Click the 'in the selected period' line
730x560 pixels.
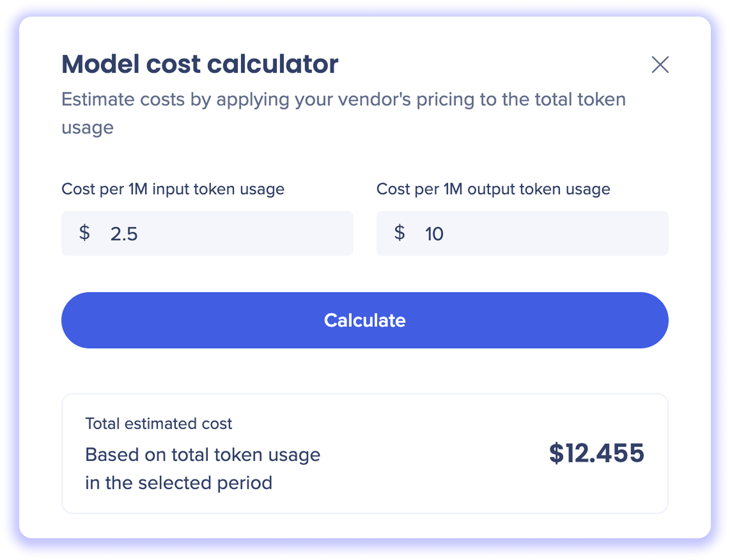[x=179, y=483]
